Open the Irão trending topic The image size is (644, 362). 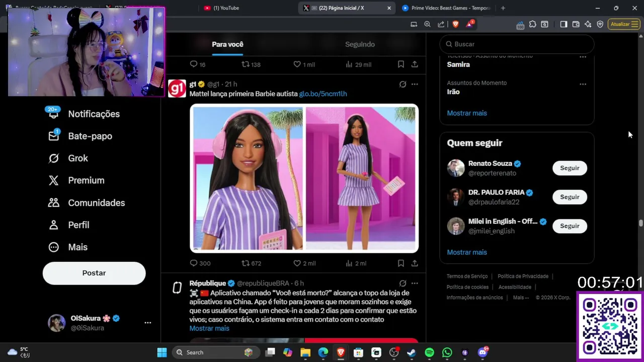point(453,92)
